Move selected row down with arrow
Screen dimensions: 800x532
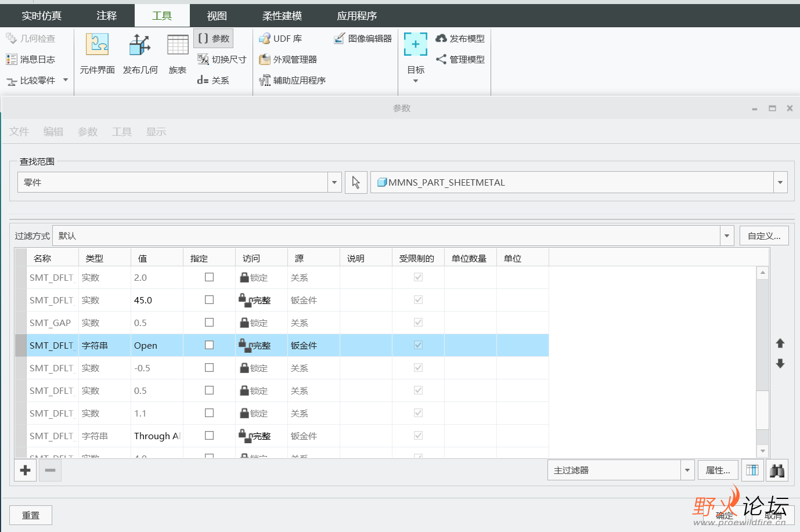(780, 364)
